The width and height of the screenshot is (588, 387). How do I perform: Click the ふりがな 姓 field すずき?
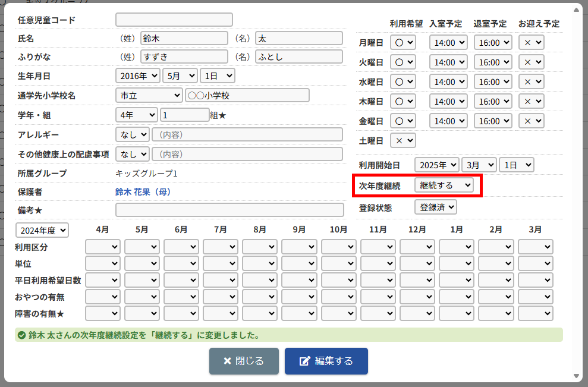(184, 57)
